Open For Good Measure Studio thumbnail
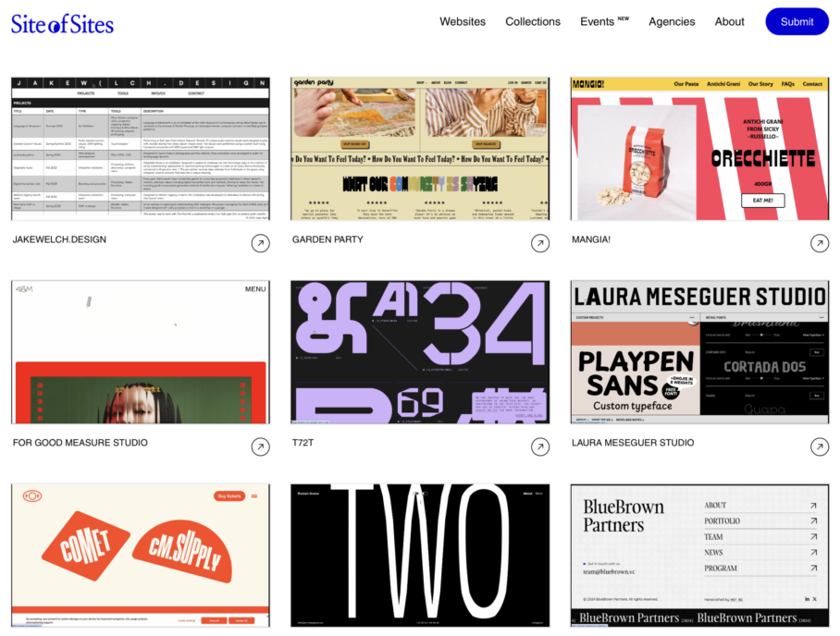Viewport: 840px width, 636px height. tap(141, 351)
